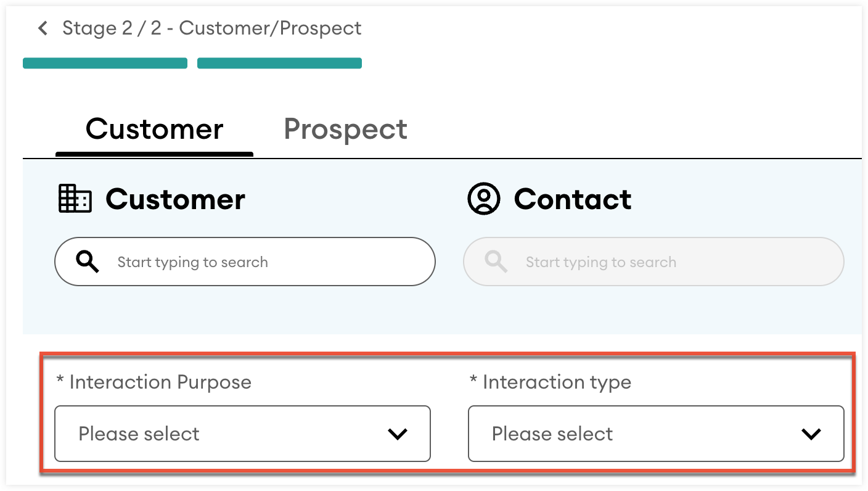
Task: Click the Contact person icon
Action: click(483, 199)
